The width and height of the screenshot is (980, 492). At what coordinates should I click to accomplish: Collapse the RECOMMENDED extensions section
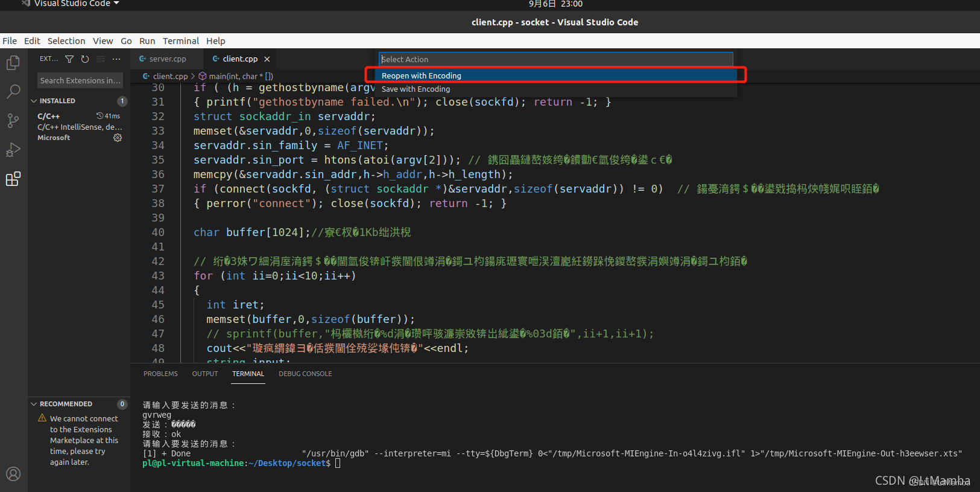[34, 404]
